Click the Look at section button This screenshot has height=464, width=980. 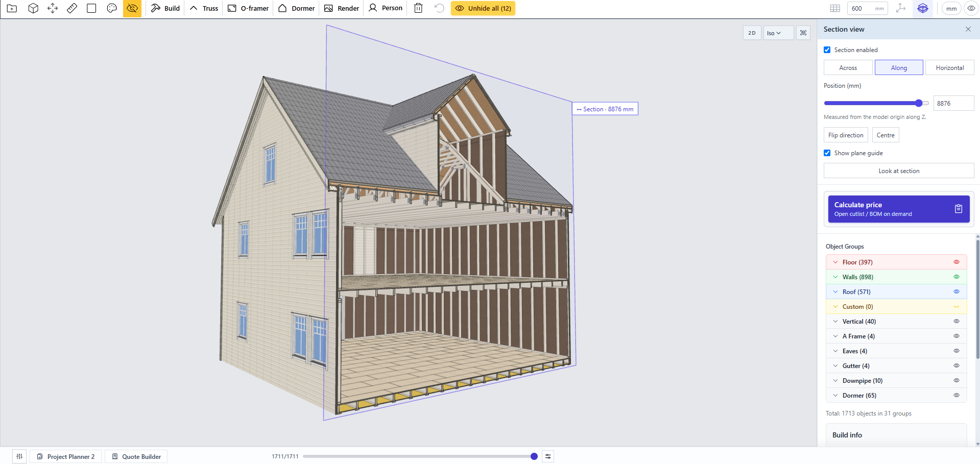[x=899, y=170]
